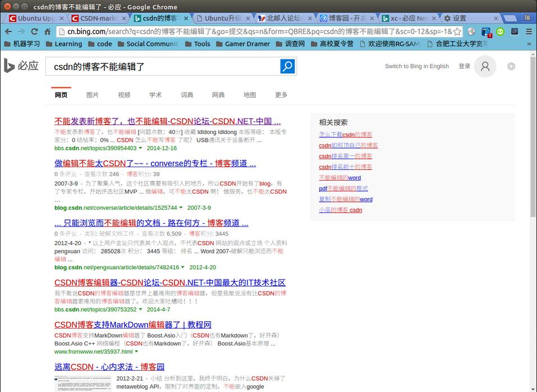The width and height of the screenshot is (537, 392).
Task: Switch to the xc - 必应 tab
Action: coord(409,18)
